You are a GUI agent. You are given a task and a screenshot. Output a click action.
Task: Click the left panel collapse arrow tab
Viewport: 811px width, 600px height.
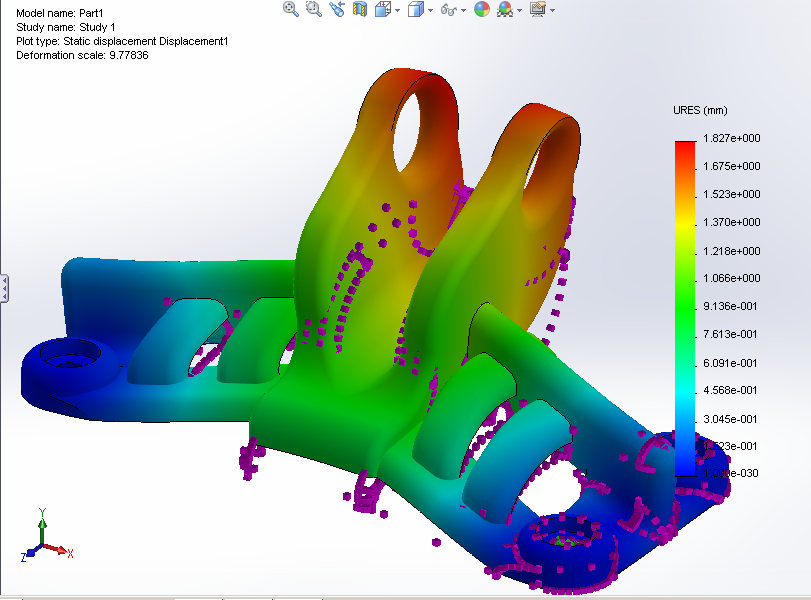[x=5, y=290]
